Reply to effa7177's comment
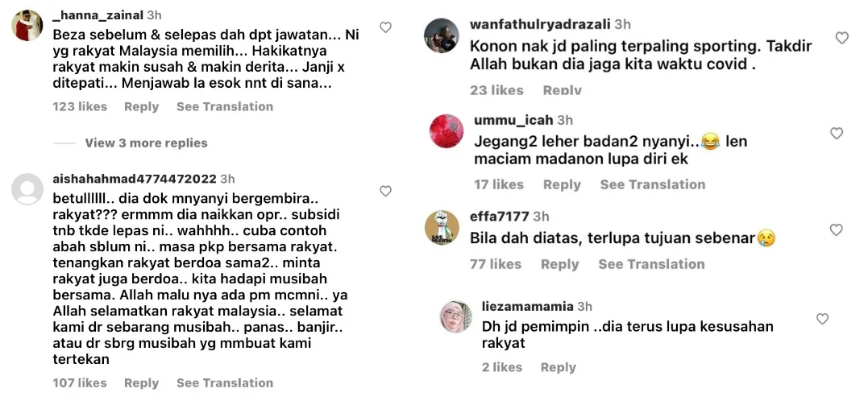The width and height of the screenshot is (868, 409). pyautogui.click(x=559, y=264)
